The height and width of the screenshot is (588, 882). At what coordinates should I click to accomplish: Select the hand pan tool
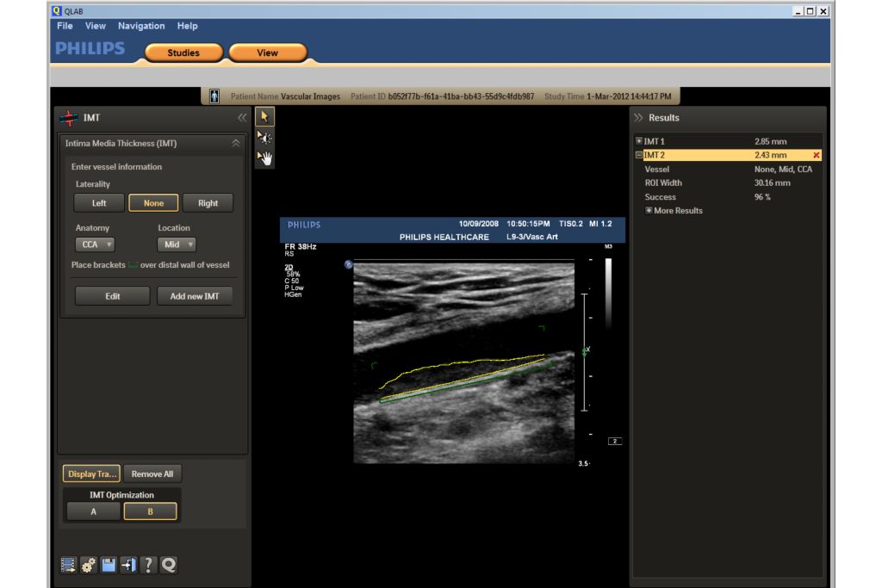tap(264, 158)
